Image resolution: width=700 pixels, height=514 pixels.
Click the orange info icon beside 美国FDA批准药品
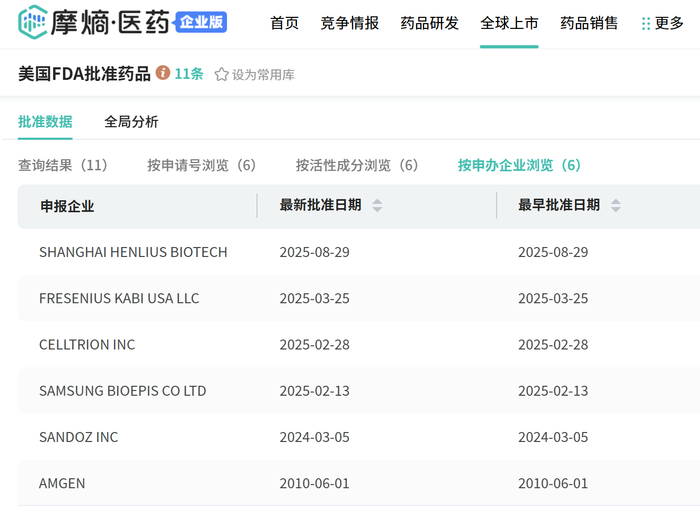pos(163,73)
